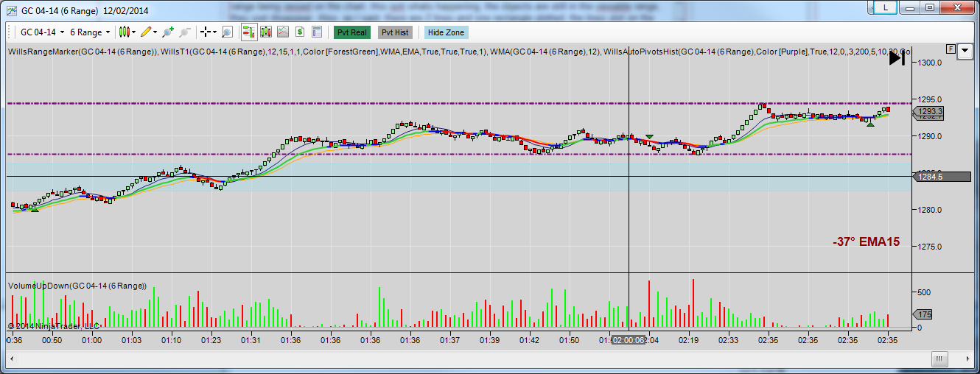Click the greyed zoom out icon
This screenshot has height=374, width=980.
(x=185, y=32)
